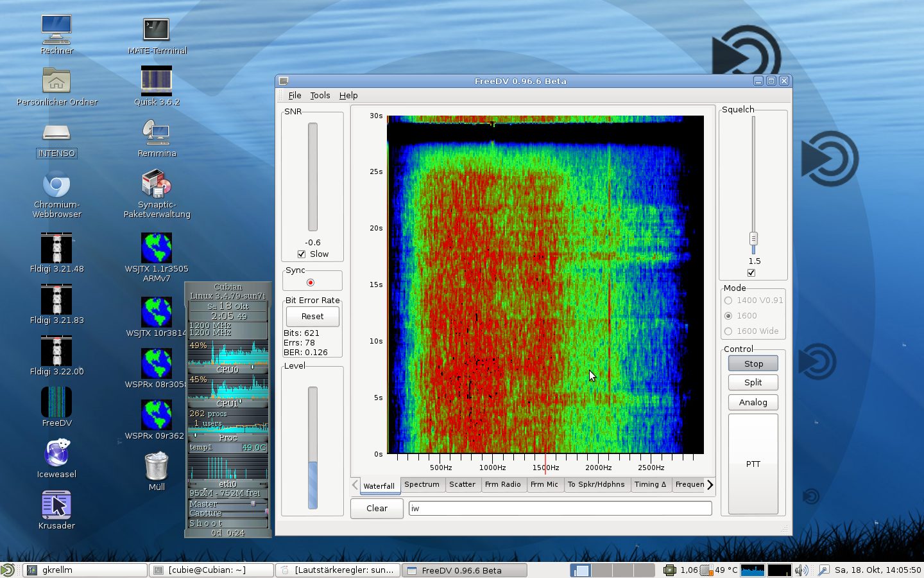Open the Rechner desktop icon
Screen dimensions: 924x578
tap(56, 29)
